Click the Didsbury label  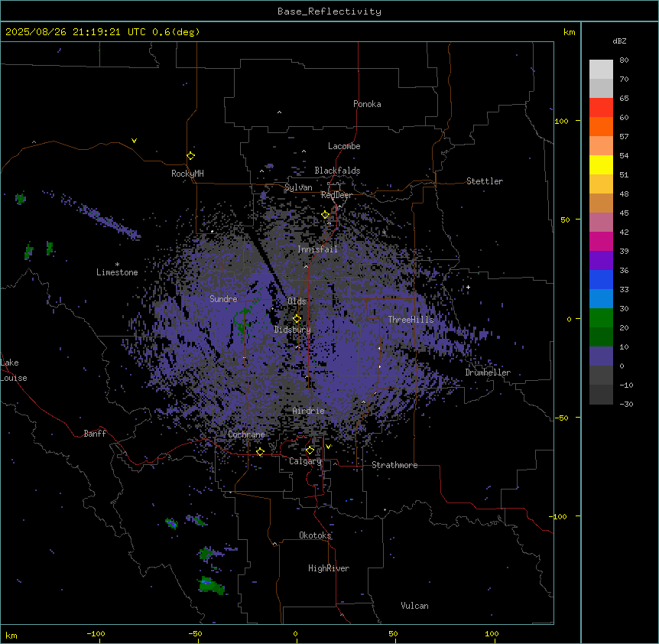click(x=293, y=330)
